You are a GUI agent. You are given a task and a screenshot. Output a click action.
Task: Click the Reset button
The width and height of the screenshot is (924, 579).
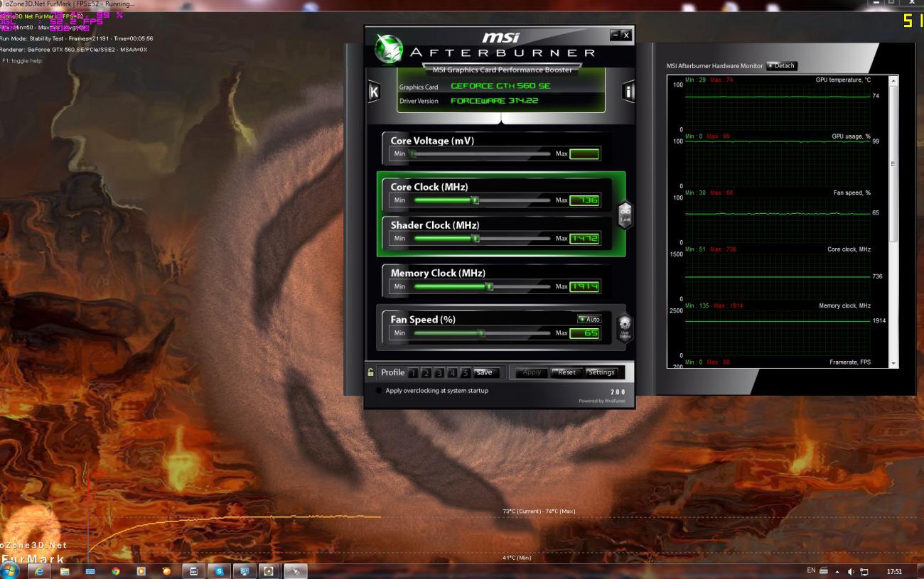point(566,372)
